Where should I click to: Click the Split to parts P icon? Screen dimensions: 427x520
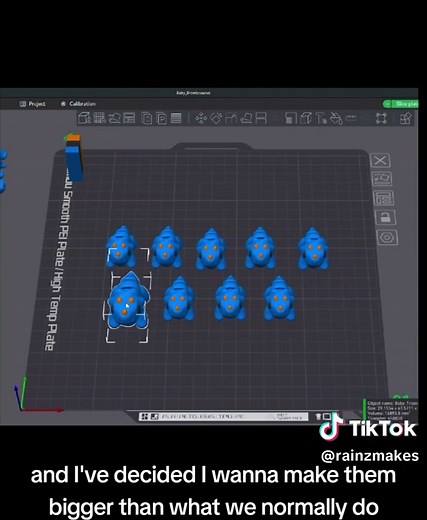point(161,118)
